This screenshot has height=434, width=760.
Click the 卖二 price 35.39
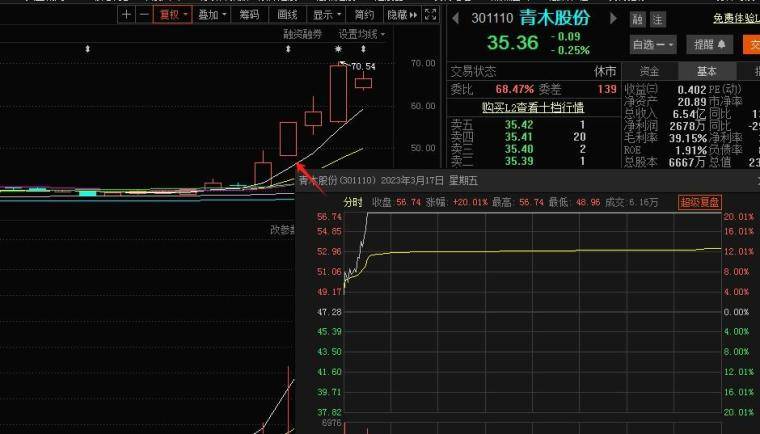pyautogui.click(x=519, y=161)
